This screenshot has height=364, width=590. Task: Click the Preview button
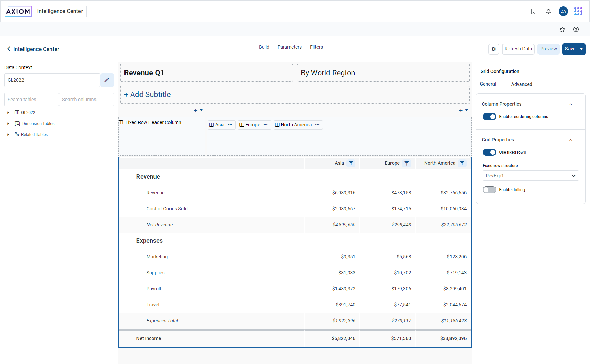pyautogui.click(x=548, y=49)
